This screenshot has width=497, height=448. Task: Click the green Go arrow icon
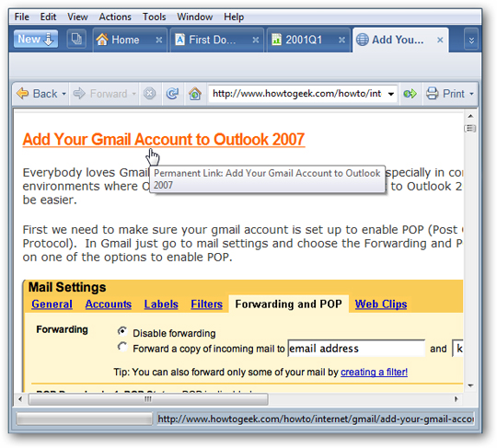410,94
